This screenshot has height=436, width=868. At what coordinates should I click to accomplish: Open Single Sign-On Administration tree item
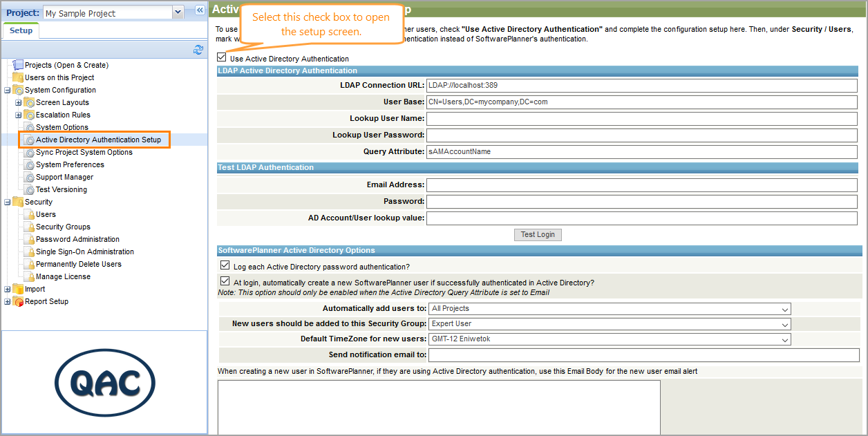tap(85, 252)
